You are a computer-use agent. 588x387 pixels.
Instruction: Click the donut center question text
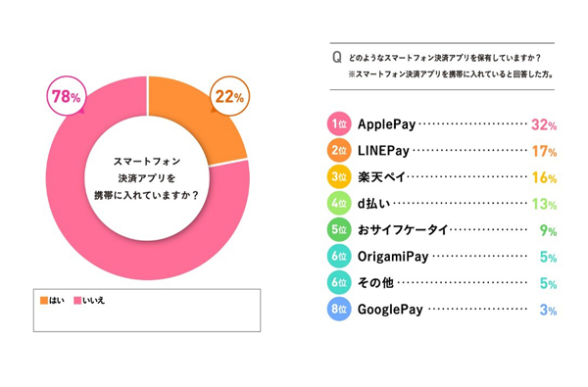pos(147,178)
